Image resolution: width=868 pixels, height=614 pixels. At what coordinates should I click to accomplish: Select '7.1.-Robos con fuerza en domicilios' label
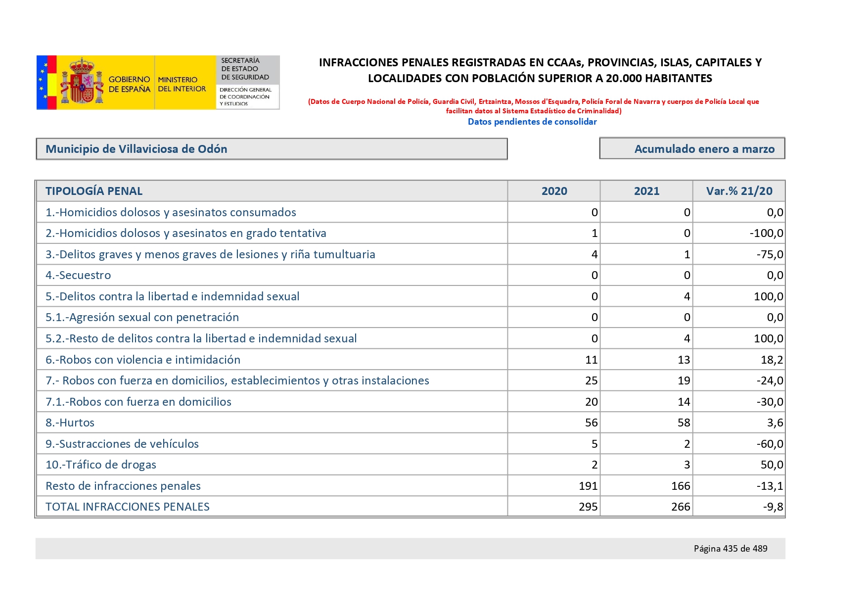(x=138, y=402)
